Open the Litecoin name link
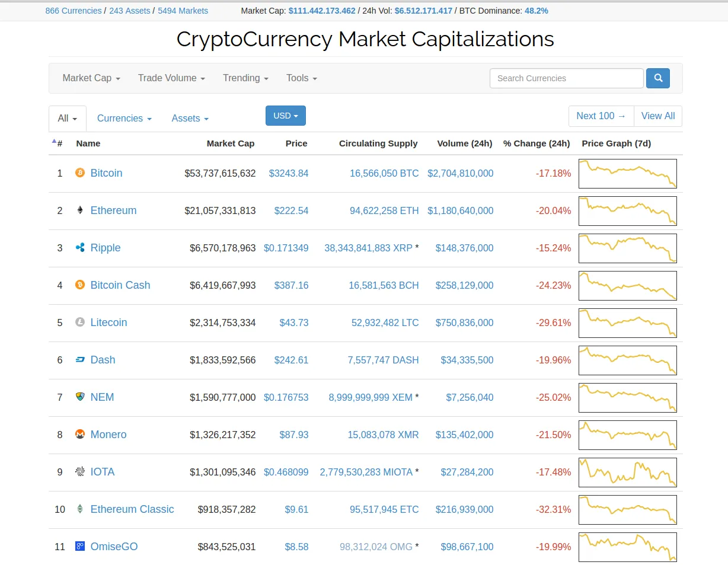Screen dimensions: 728x565 pyautogui.click(x=109, y=323)
